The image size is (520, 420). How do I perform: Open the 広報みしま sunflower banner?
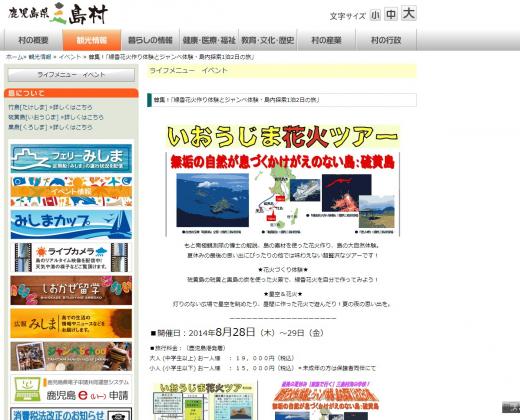click(71, 323)
